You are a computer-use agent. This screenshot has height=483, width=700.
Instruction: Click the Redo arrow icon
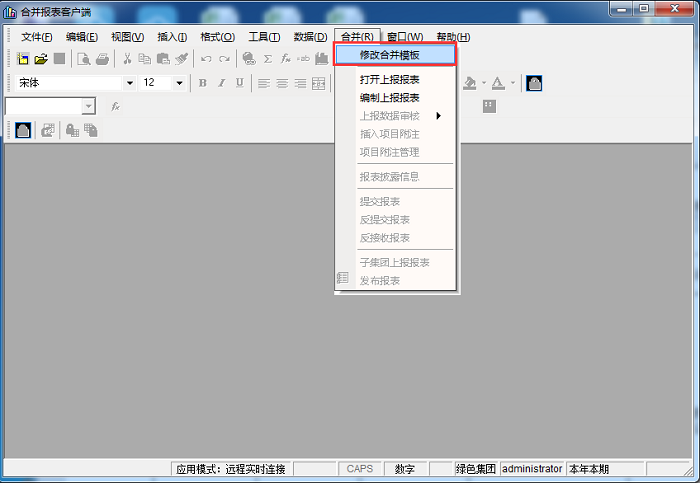(x=224, y=59)
